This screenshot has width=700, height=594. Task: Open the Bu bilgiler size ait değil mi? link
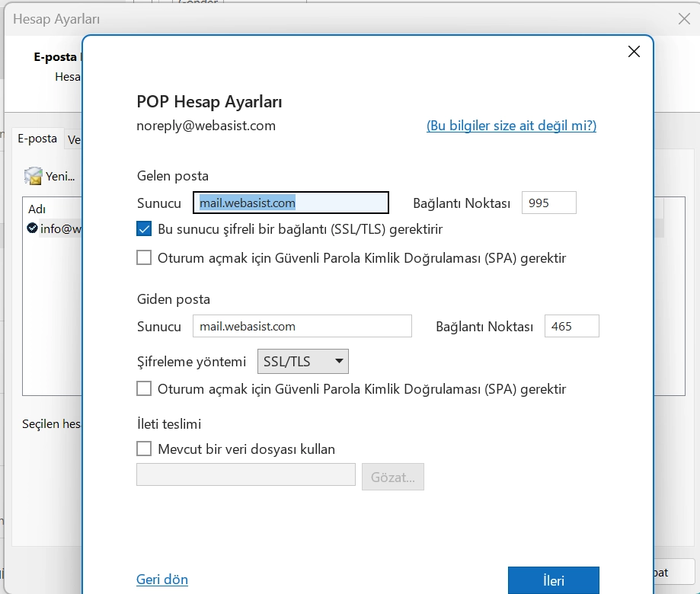pyautogui.click(x=511, y=126)
